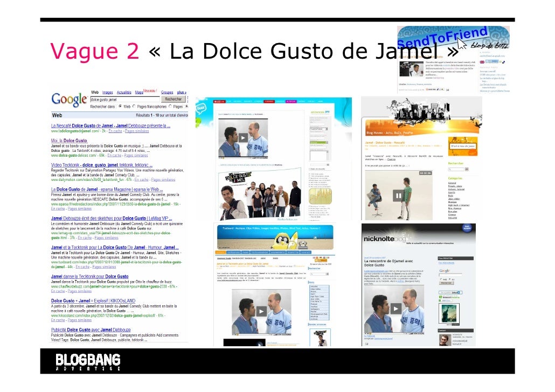
Task: Click the Google search box in nicknolteblog sidebar
Action: click(450, 275)
